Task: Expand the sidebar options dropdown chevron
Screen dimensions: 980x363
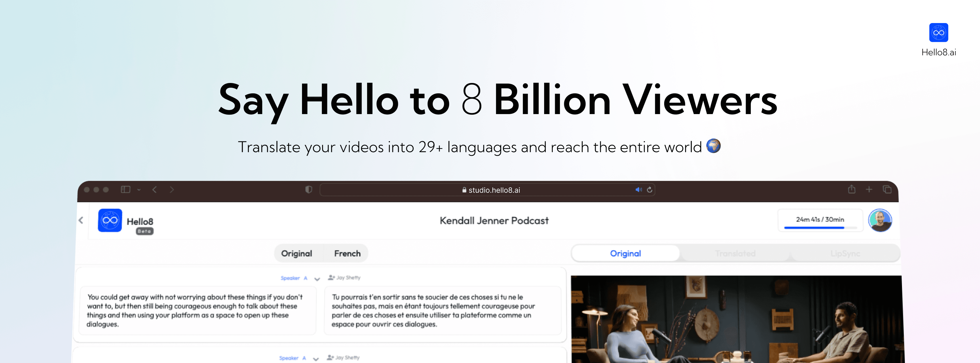Action: pos(139,190)
